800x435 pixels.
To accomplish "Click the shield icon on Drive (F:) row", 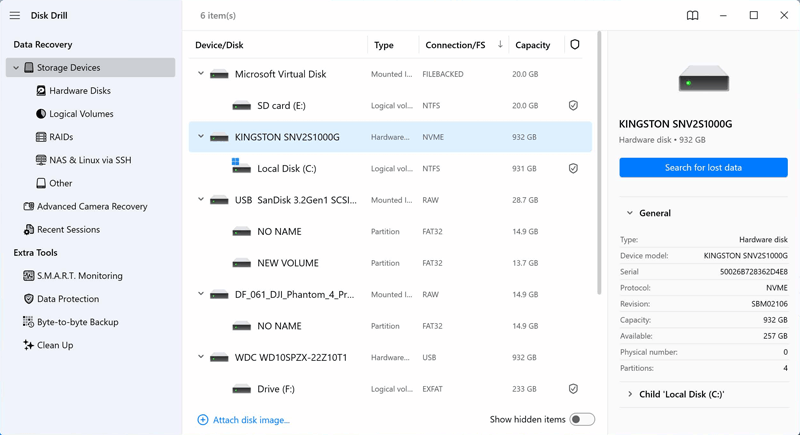I will click(x=573, y=389).
